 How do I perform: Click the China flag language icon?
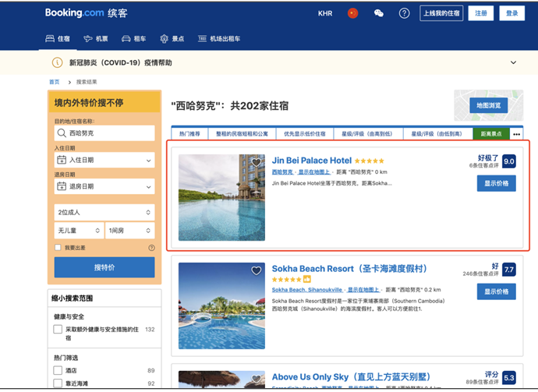coord(352,13)
